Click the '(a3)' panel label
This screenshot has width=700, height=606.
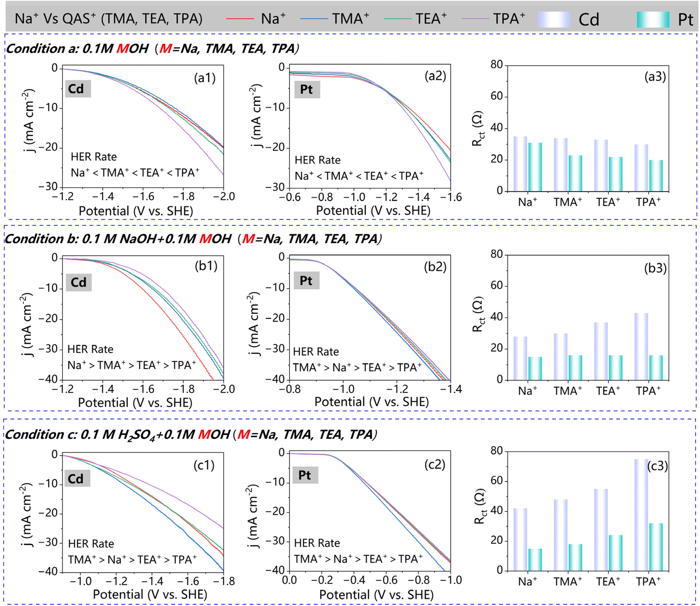click(x=655, y=77)
